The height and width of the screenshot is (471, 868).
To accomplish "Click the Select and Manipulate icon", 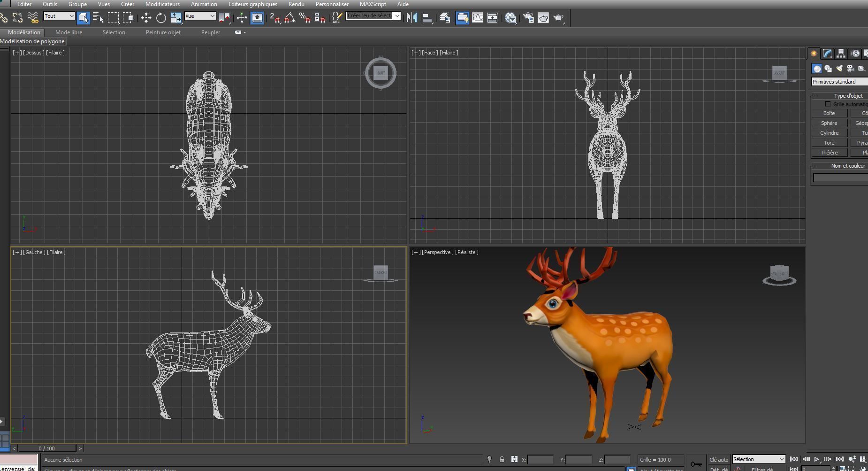I will point(242,18).
